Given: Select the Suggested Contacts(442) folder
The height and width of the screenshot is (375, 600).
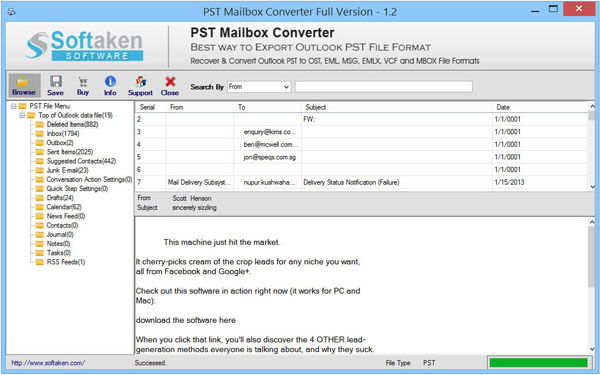Looking at the screenshot, I should click(x=81, y=161).
